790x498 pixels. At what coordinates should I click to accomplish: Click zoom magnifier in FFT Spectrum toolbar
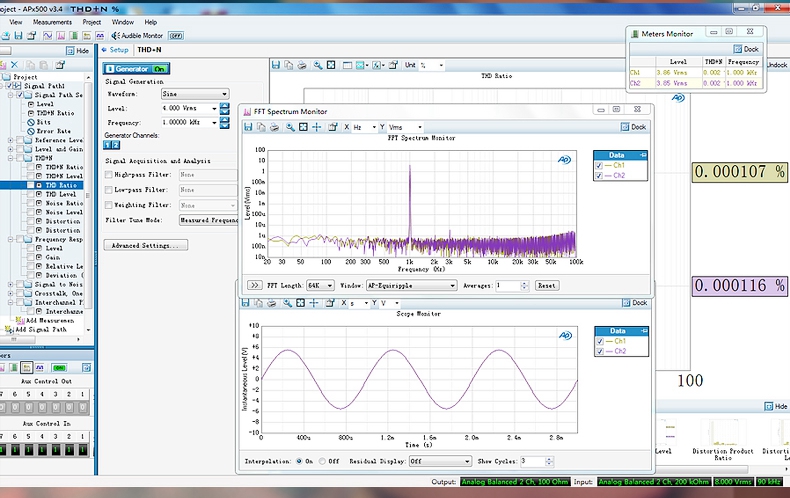point(290,127)
